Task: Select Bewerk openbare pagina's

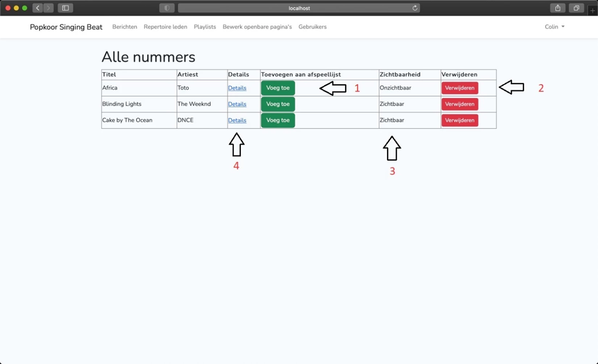Action: pyautogui.click(x=257, y=27)
